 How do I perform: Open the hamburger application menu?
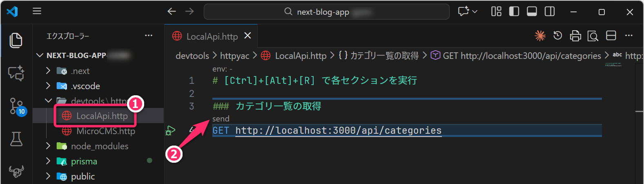click(x=37, y=11)
